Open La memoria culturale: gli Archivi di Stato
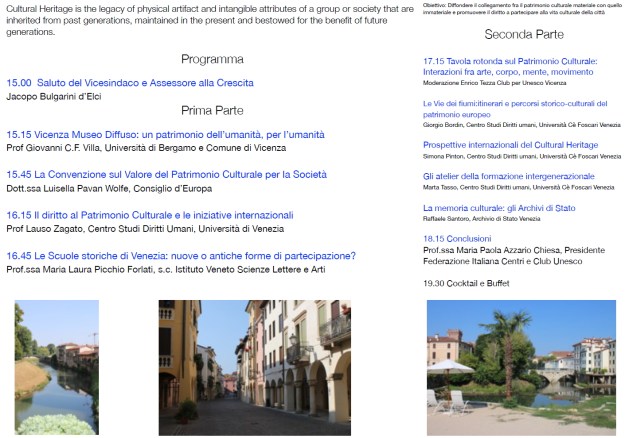This screenshot has width=625, height=438. [500, 207]
